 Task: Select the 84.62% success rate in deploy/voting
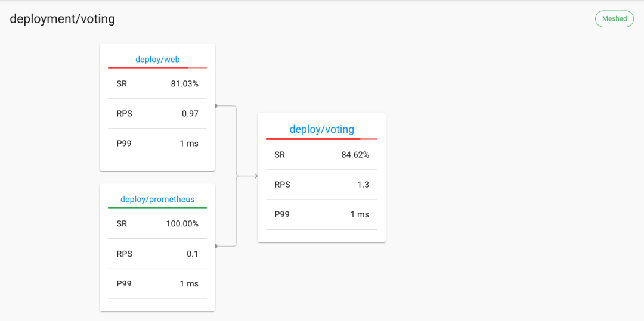[355, 155]
